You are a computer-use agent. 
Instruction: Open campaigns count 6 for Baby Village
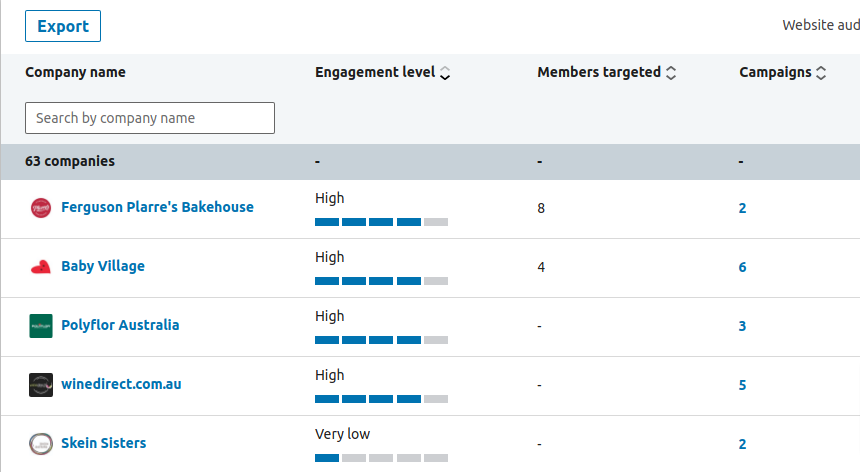coord(742,268)
